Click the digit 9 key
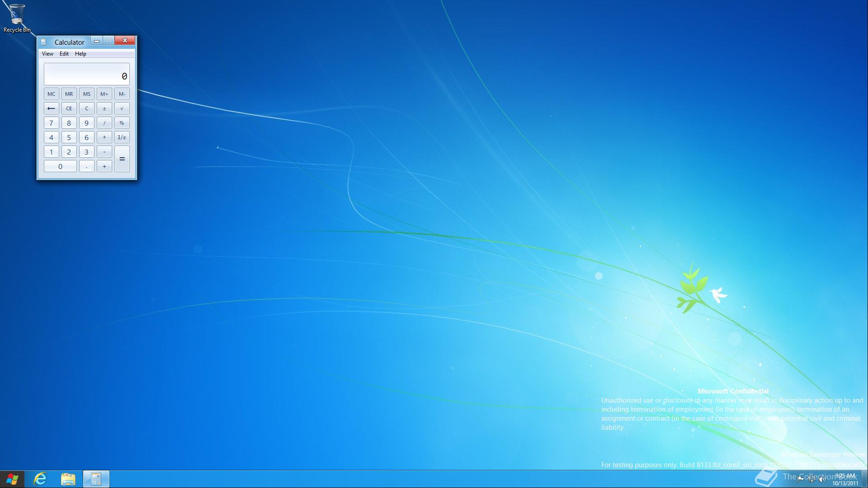 coord(87,123)
